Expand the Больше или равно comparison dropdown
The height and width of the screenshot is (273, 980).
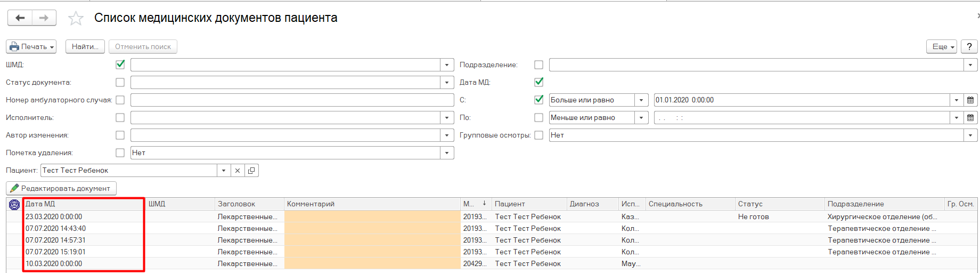coord(641,100)
